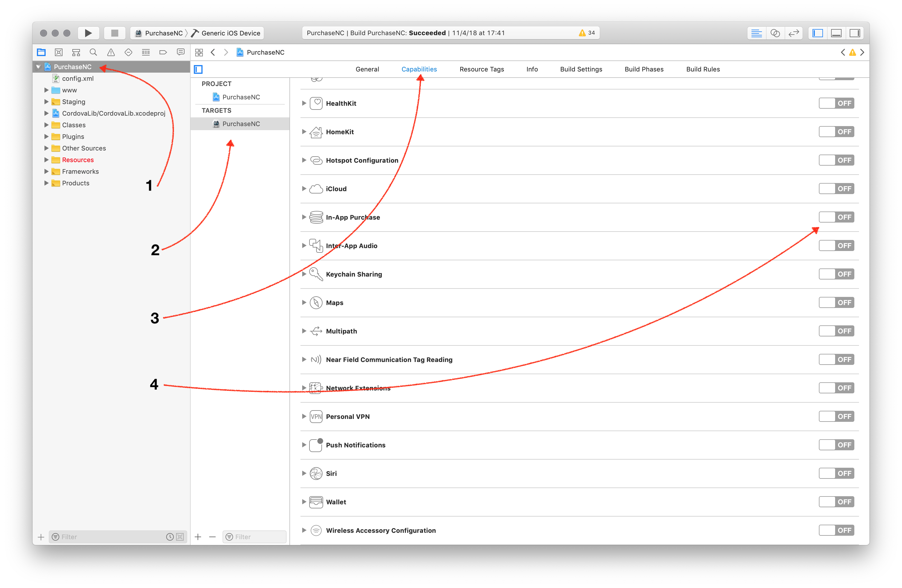Expand the Personal VPN capability details

(x=304, y=416)
